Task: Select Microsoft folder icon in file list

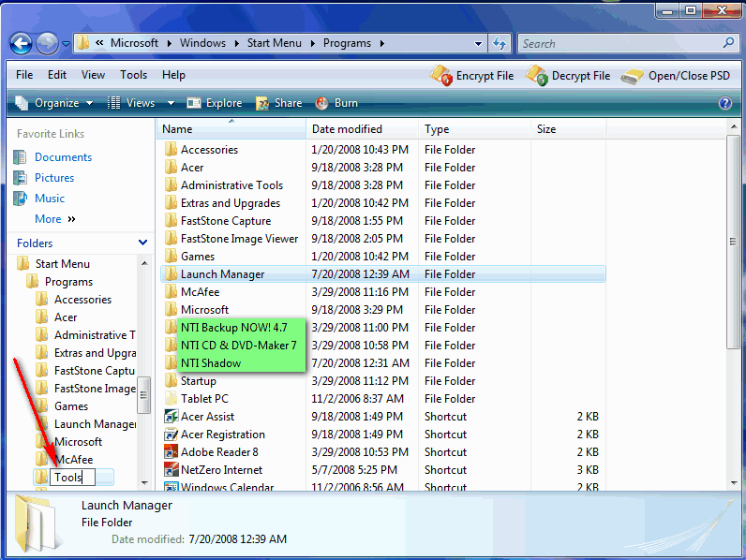Action: click(171, 310)
